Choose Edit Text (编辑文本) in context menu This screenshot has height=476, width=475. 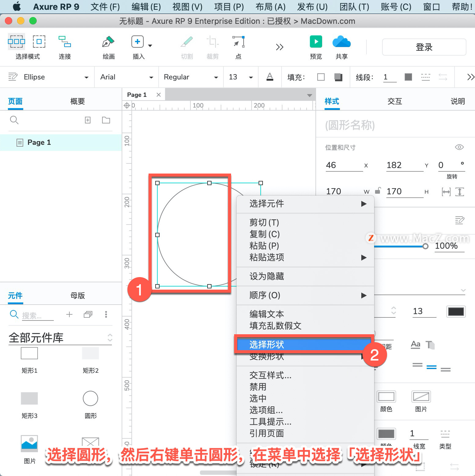point(305,314)
